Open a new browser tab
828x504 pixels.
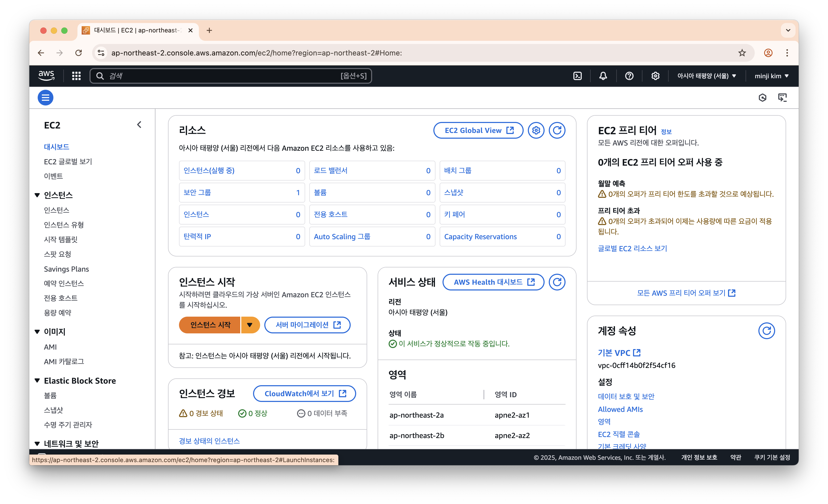(x=209, y=30)
